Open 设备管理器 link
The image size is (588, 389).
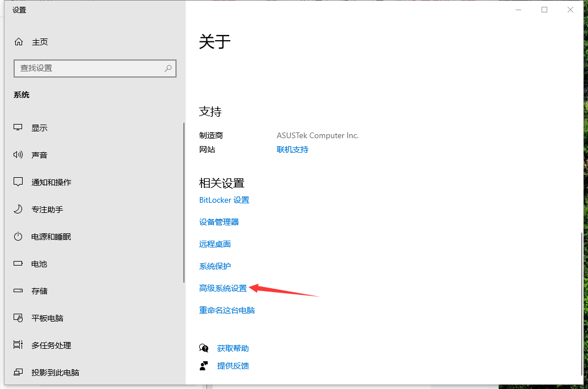click(x=219, y=221)
